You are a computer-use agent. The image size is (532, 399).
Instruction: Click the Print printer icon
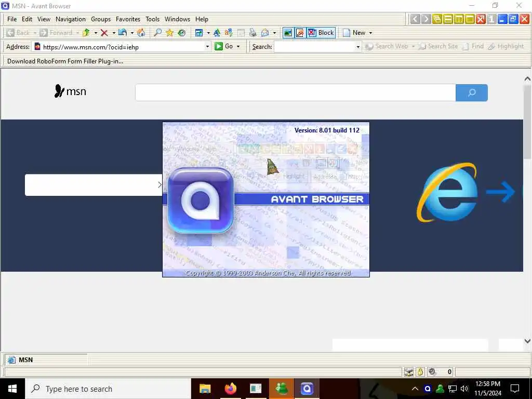pyautogui.click(x=253, y=33)
